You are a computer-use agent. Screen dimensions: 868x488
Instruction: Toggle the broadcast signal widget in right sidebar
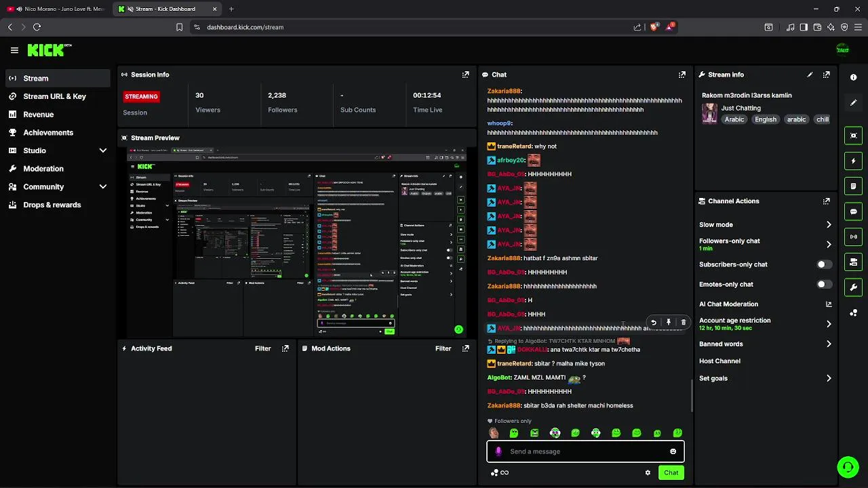[853, 237]
